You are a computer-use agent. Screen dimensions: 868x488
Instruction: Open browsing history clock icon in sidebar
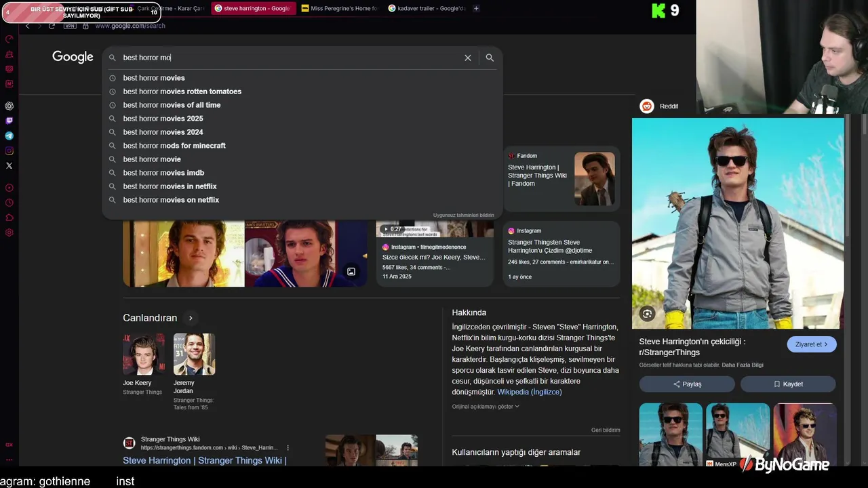tap(9, 203)
